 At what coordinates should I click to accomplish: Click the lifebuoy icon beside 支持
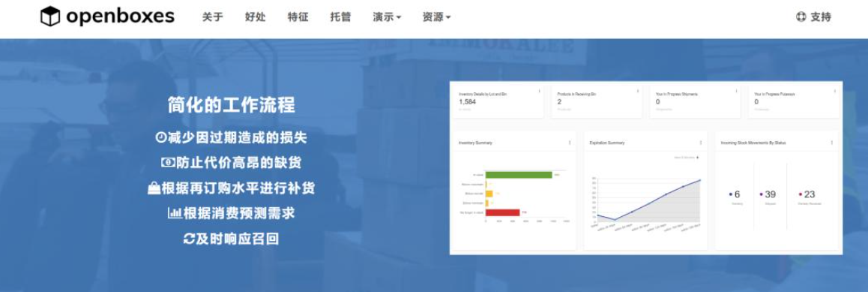(801, 17)
